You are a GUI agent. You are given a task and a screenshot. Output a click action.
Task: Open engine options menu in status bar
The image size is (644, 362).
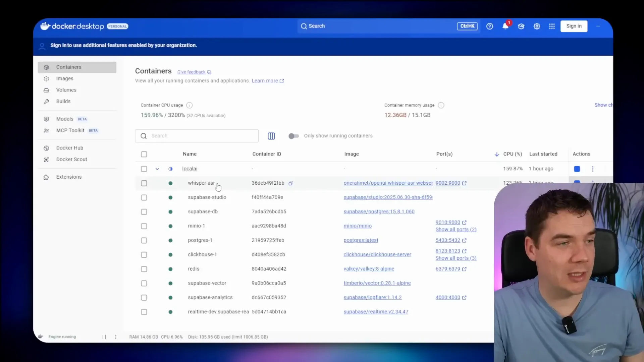pyautogui.click(x=116, y=337)
